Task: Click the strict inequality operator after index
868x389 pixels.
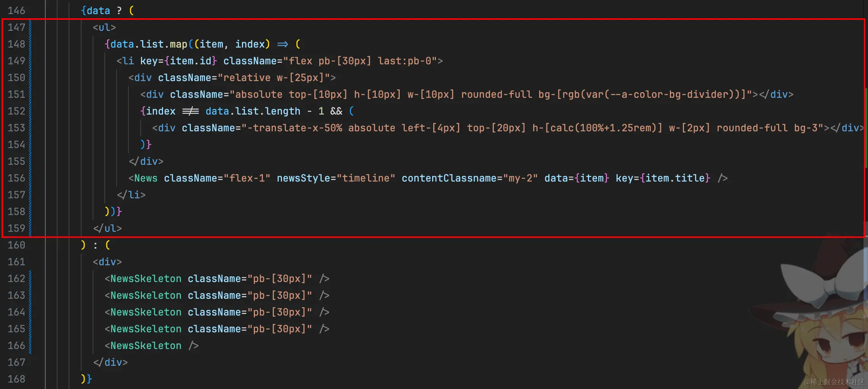Action: coord(191,111)
